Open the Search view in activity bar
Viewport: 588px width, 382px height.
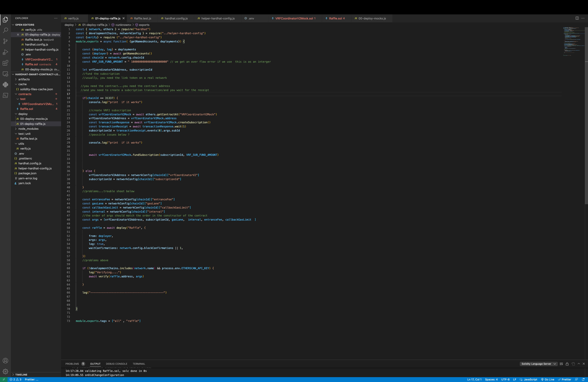pyautogui.click(x=5, y=30)
